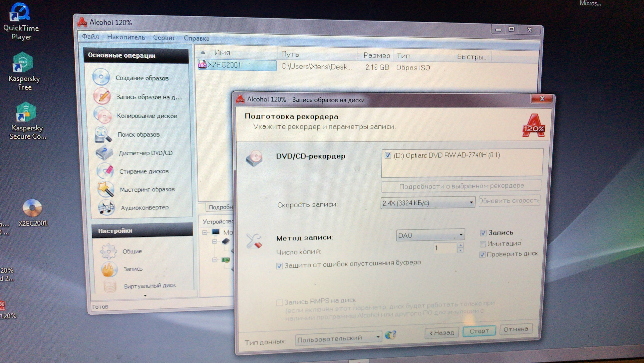Click the Имя column sort arrow

(x=203, y=52)
